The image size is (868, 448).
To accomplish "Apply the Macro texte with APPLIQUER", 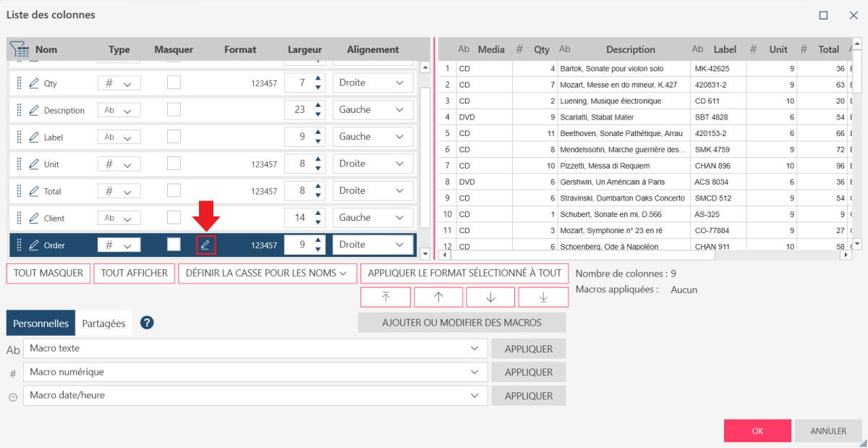I will 529,349.
